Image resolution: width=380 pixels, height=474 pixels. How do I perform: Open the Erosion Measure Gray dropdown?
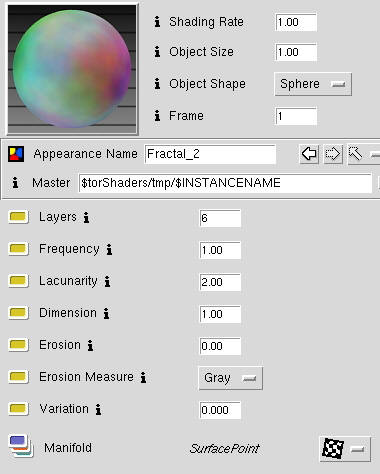tap(230, 378)
